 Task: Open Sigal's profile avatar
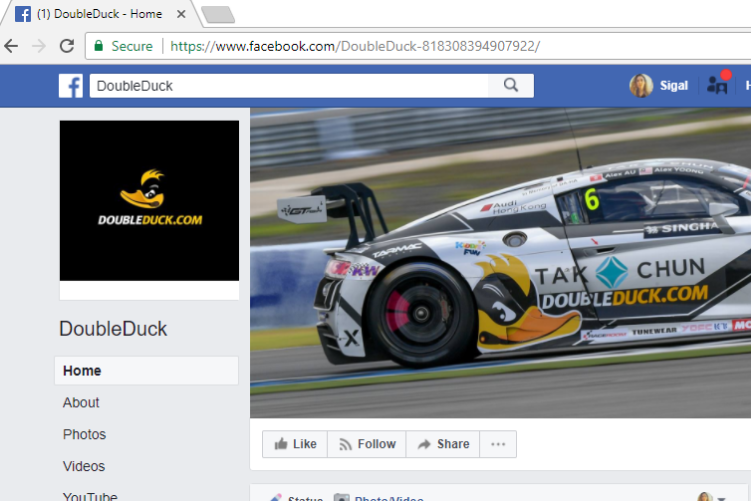tap(641, 86)
